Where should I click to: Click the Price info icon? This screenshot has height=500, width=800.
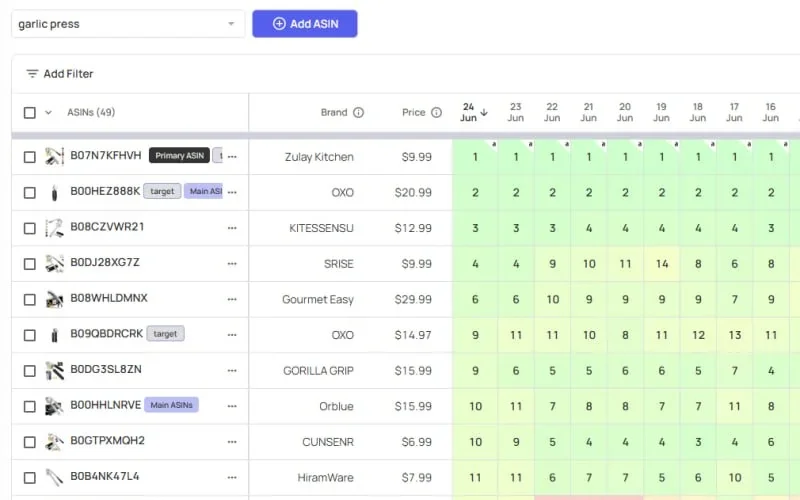(x=436, y=112)
